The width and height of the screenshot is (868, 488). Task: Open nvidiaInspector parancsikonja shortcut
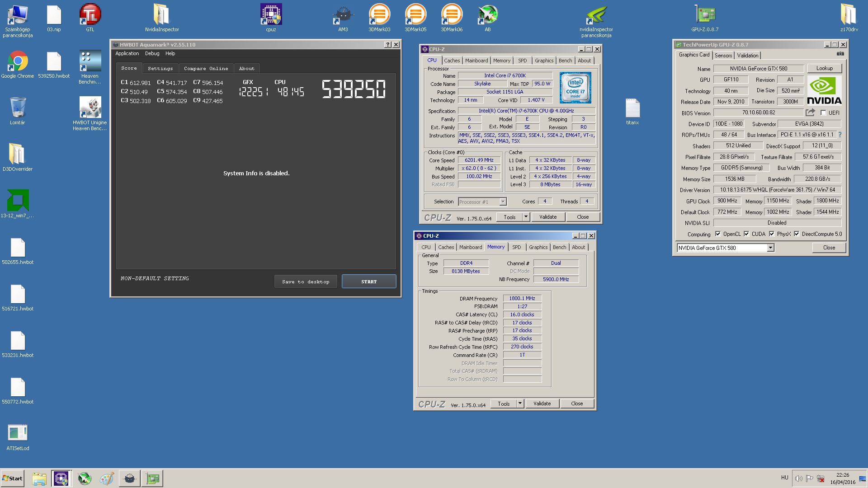click(596, 20)
